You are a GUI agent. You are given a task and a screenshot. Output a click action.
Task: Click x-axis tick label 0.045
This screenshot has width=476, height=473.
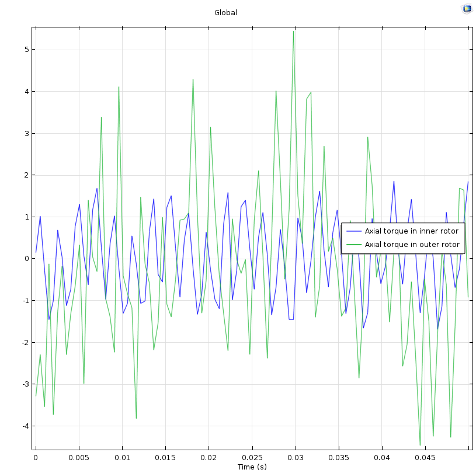[x=425, y=458]
